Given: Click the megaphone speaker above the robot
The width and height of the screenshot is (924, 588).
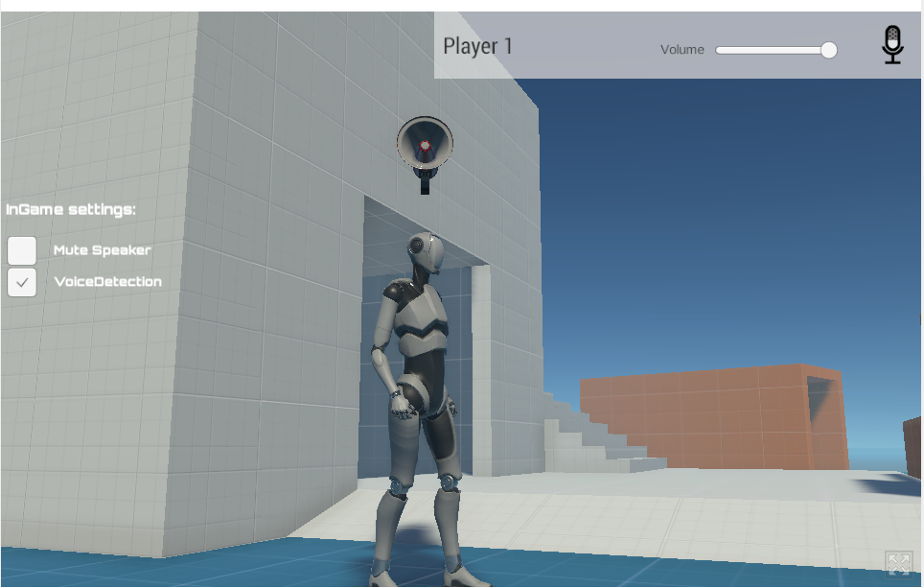Looking at the screenshot, I should pyautogui.click(x=425, y=154).
